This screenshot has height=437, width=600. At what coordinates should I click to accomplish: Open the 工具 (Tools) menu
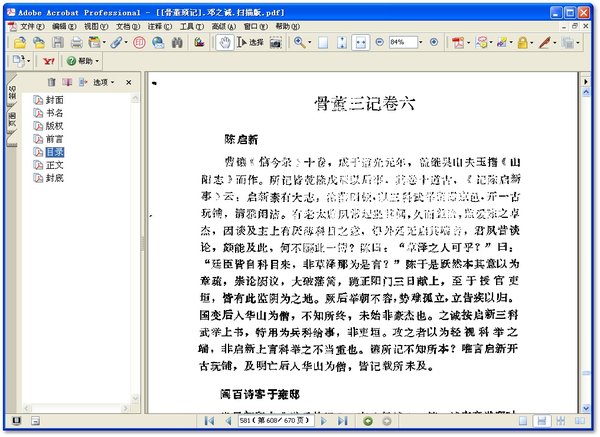click(192, 26)
